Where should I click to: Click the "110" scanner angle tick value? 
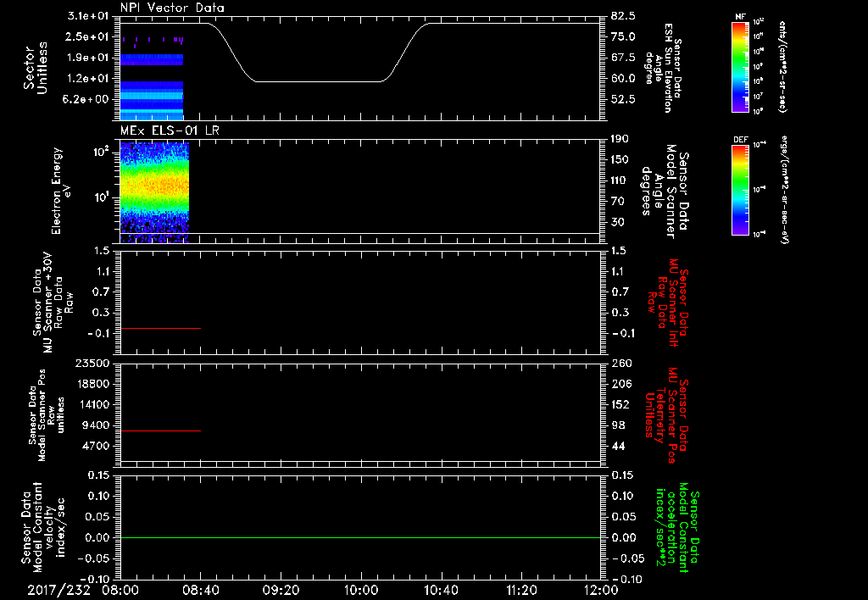[x=620, y=181]
